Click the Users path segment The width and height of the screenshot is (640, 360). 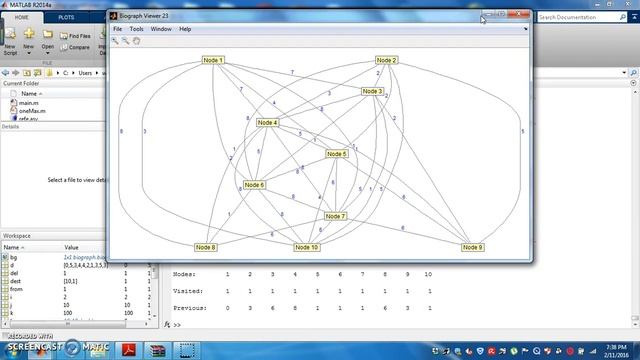coord(85,73)
